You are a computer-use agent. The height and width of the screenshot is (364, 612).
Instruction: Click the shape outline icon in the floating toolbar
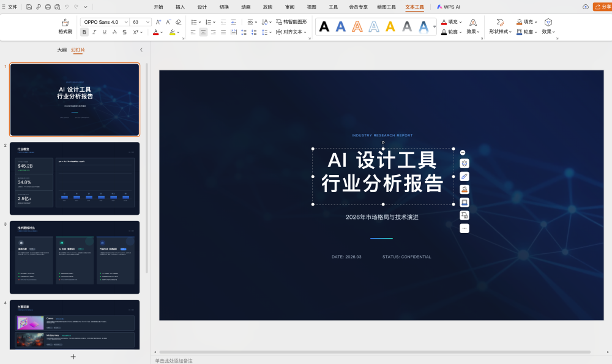(x=464, y=202)
